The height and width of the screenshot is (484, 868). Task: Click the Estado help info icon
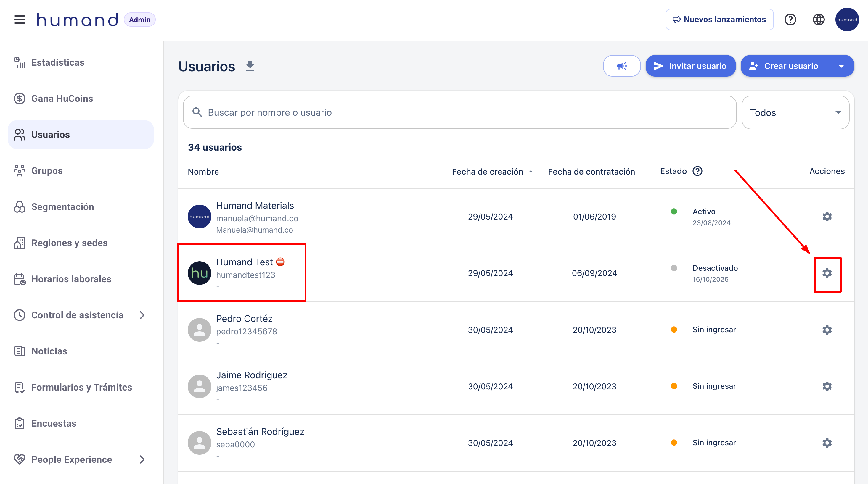pyautogui.click(x=697, y=171)
